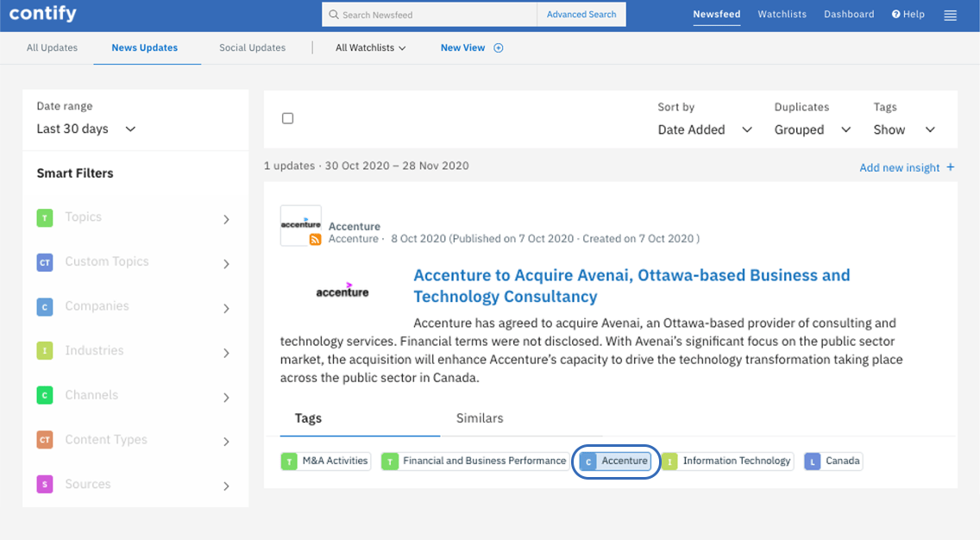Open the Advanced Search button
The width and height of the screenshot is (980, 540).
(x=581, y=15)
